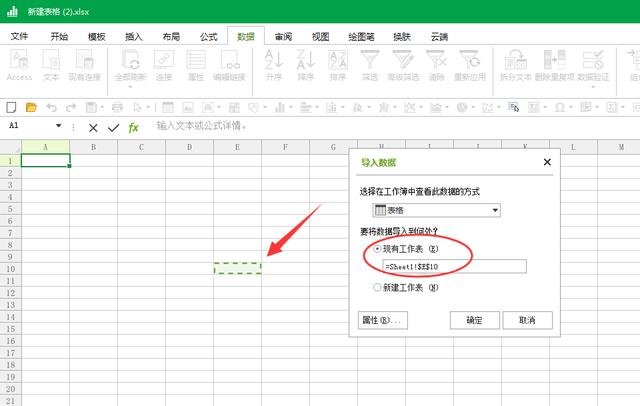Click the redo arrow icon
640x406 pixels.
coord(71,107)
